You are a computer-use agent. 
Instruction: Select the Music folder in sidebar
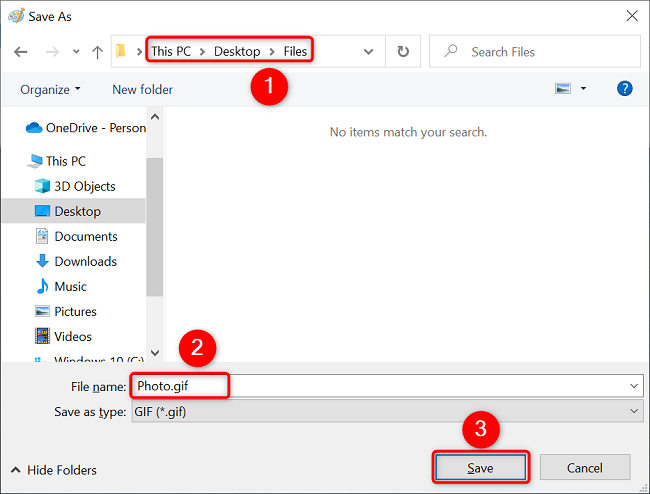click(x=70, y=286)
